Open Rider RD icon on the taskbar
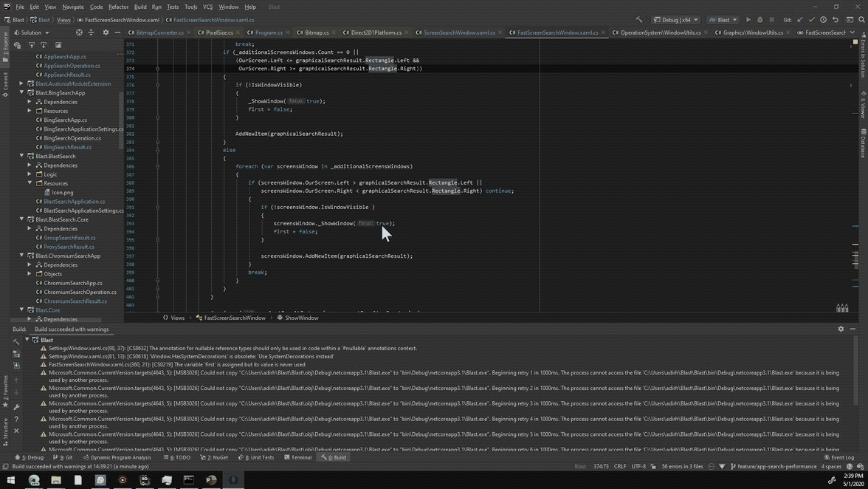Image resolution: width=868 pixels, height=489 pixels. 145,480
